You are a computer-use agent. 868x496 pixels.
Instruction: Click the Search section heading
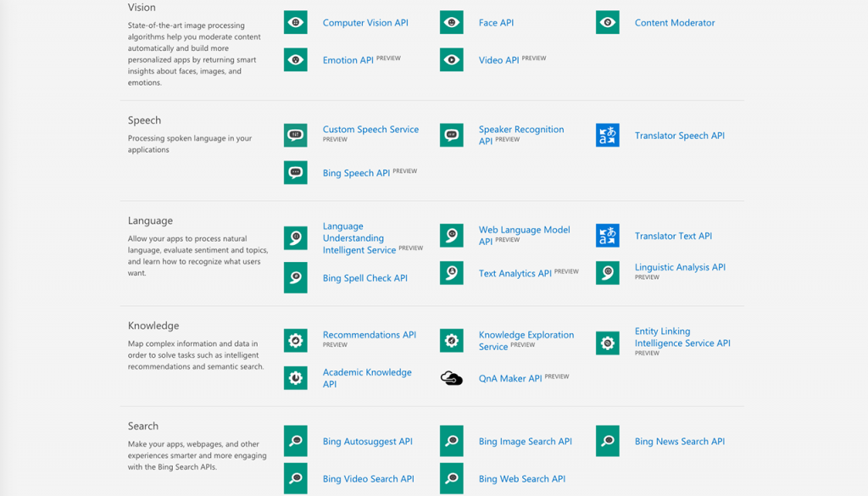142,426
